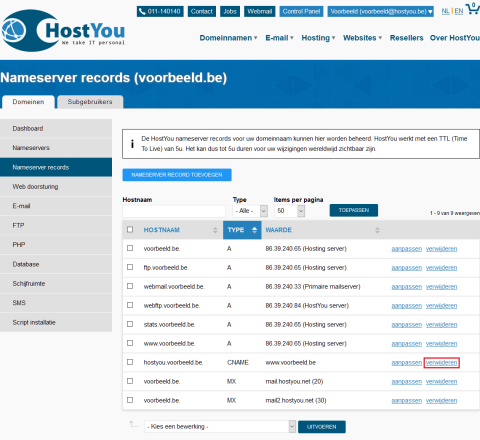Open PHP in the sidebar

coord(56,245)
